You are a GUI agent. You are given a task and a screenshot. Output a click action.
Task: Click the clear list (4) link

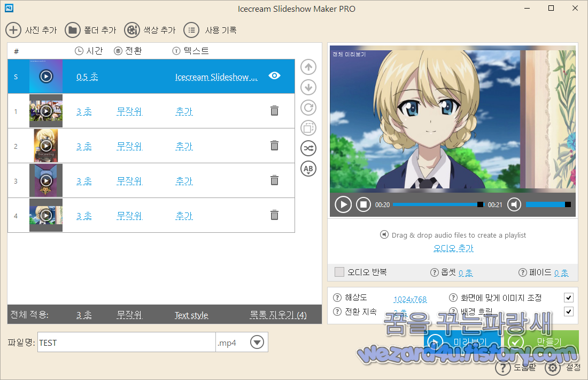pyautogui.click(x=278, y=315)
